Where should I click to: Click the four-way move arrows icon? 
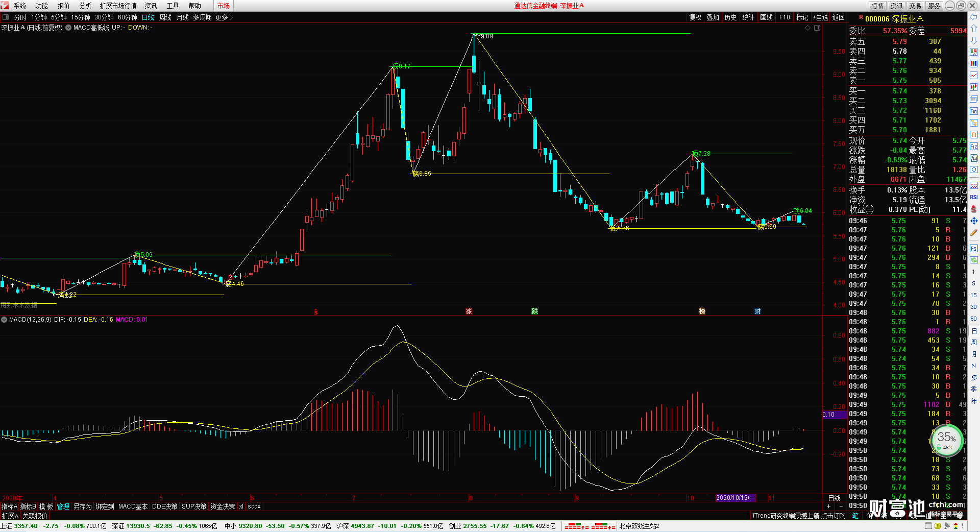973,221
